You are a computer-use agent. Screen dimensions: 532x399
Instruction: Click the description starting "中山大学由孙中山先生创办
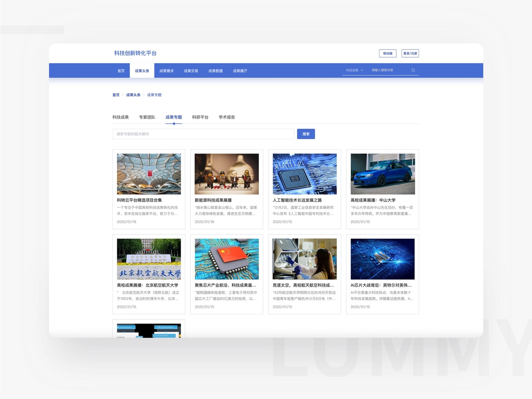[382, 211]
